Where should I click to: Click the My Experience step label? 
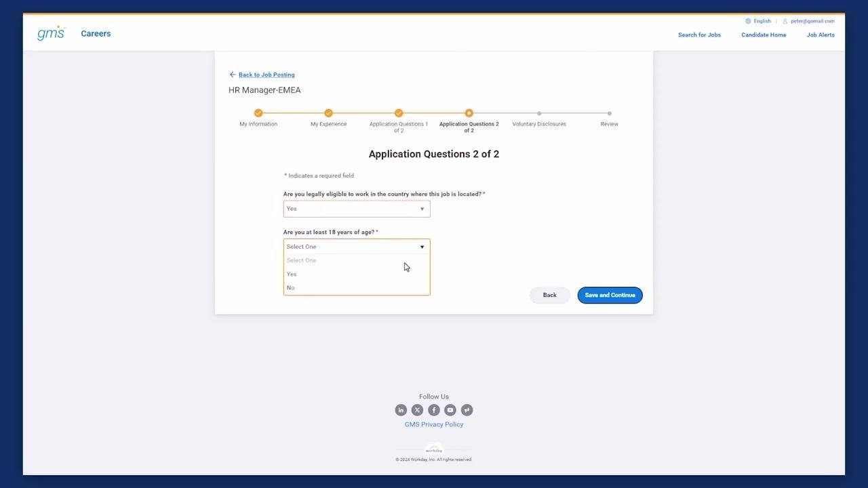coord(328,124)
